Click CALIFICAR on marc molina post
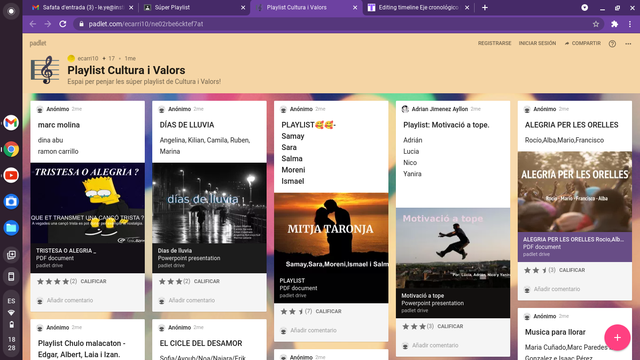640x360 pixels. pos(93,281)
